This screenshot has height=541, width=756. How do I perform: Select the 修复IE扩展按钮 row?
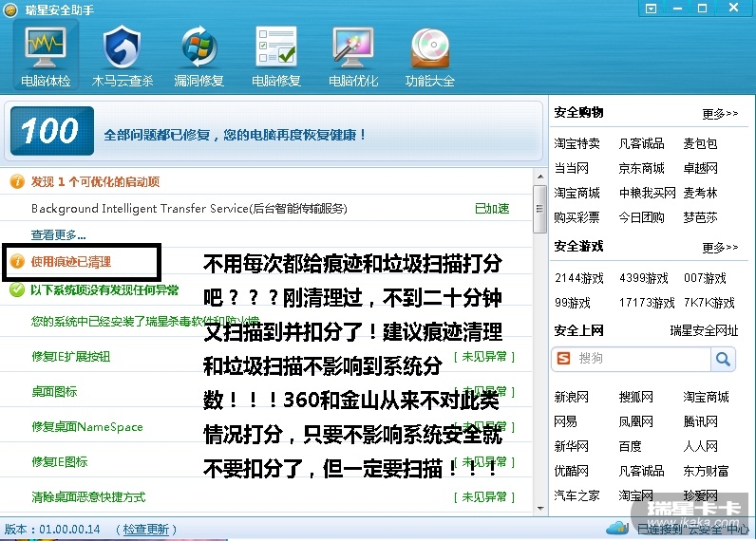[x=266, y=357]
